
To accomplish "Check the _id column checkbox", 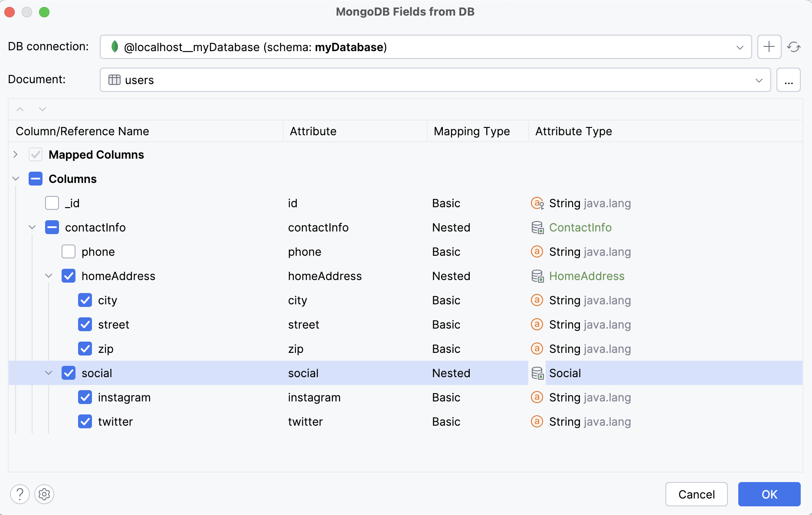I will click(x=52, y=203).
